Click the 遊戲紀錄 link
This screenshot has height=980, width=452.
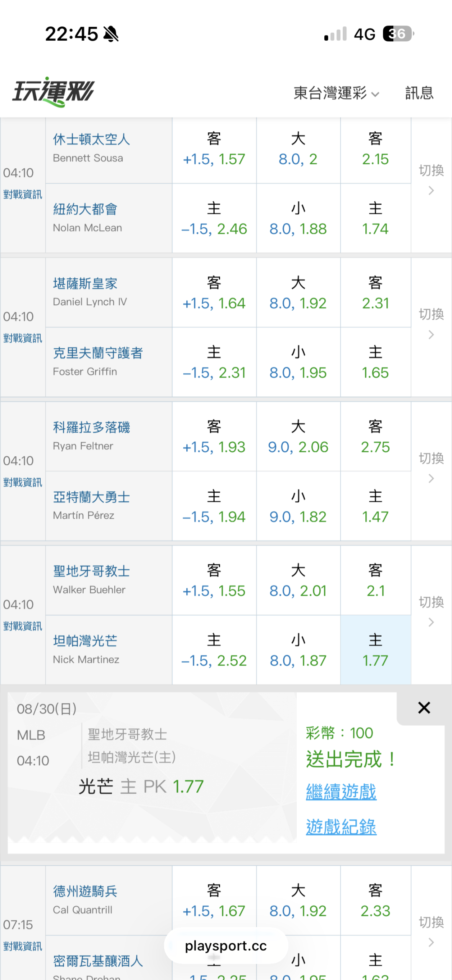(341, 827)
